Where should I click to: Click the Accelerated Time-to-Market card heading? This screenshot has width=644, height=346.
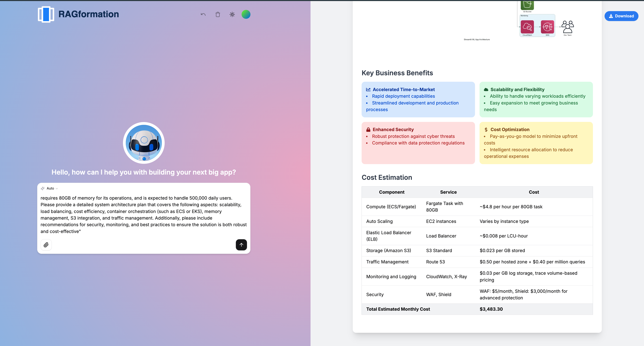click(403, 89)
